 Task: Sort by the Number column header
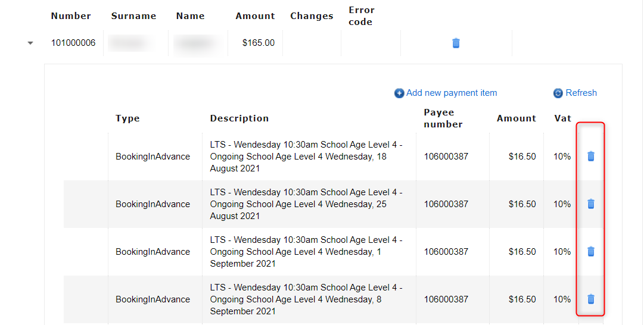[71, 16]
